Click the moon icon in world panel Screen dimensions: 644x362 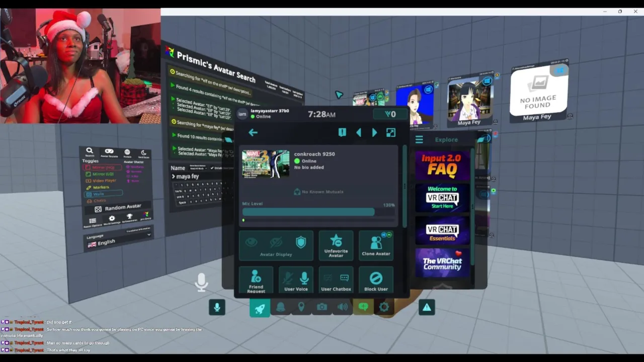coord(143,153)
